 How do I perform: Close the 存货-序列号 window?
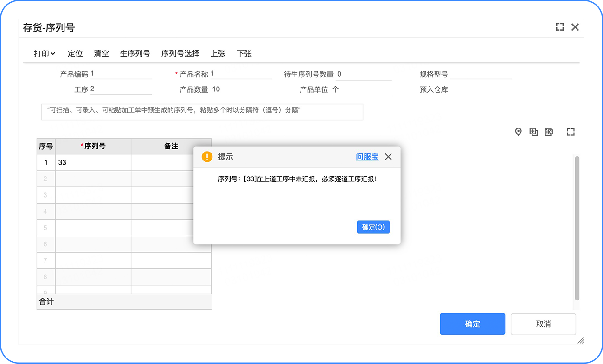tap(575, 27)
